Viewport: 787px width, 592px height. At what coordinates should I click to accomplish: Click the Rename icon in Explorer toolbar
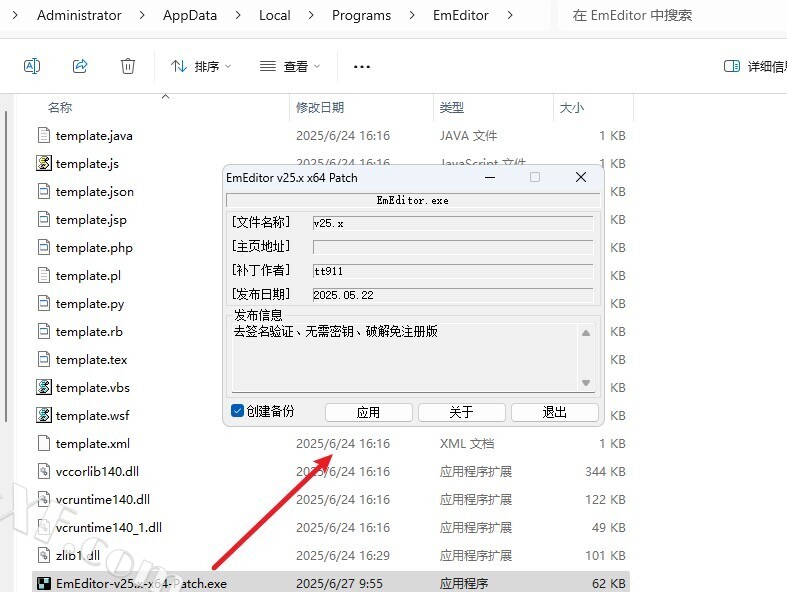[32, 66]
